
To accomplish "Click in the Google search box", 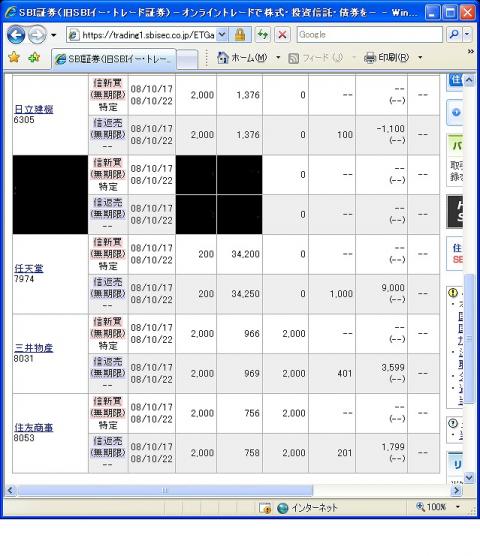I will pyautogui.click(x=369, y=34).
